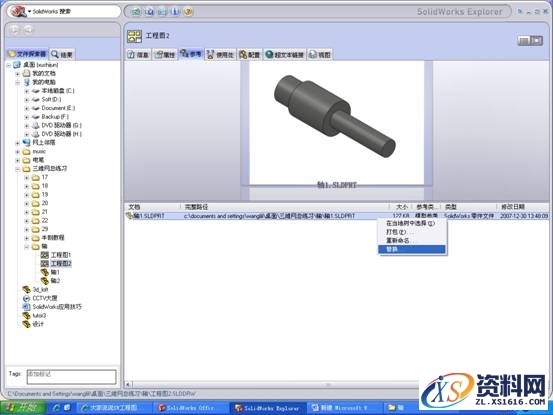Click the second round toolbar icon
The height and width of the screenshot is (415, 553).
[x=150, y=12]
